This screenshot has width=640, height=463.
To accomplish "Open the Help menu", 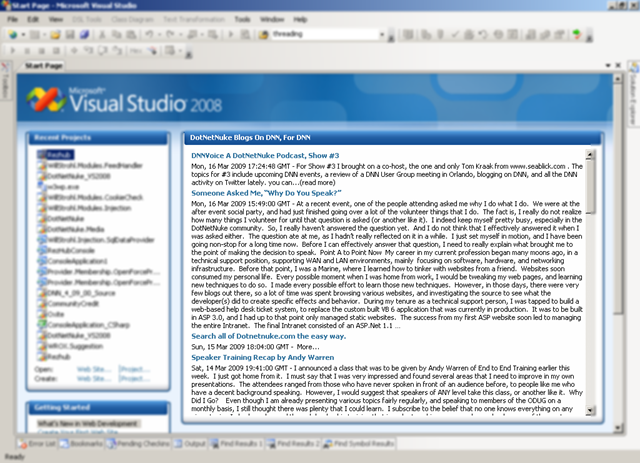I will [x=300, y=19].
